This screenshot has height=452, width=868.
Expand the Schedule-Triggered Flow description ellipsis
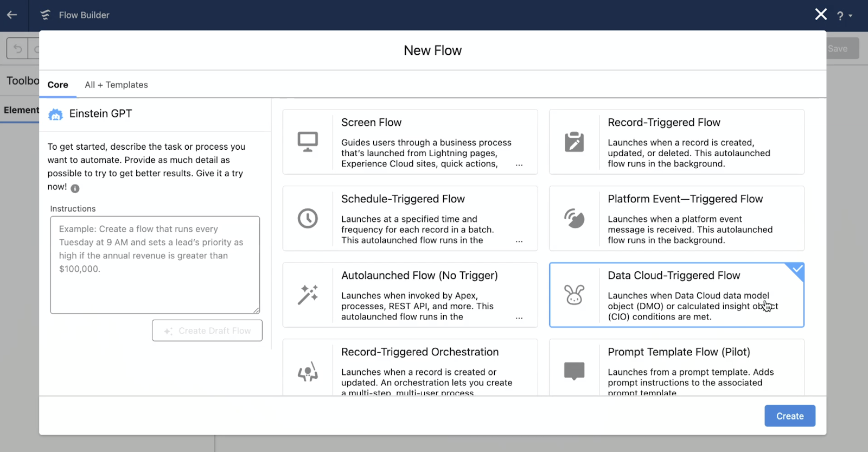coord(519,240)
